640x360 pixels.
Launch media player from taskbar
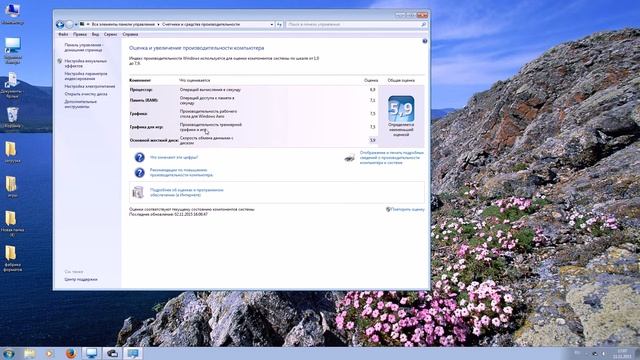click(49, 353)
